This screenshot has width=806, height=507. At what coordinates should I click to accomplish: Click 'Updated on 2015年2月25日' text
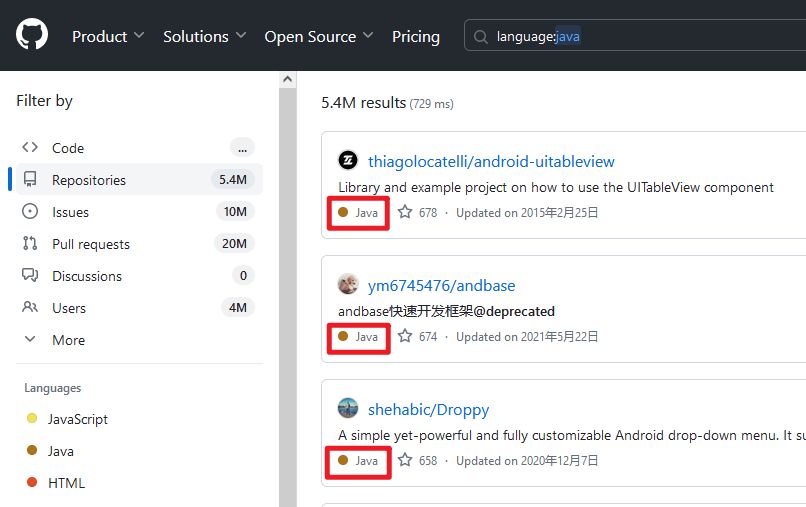tap(527, 213)
